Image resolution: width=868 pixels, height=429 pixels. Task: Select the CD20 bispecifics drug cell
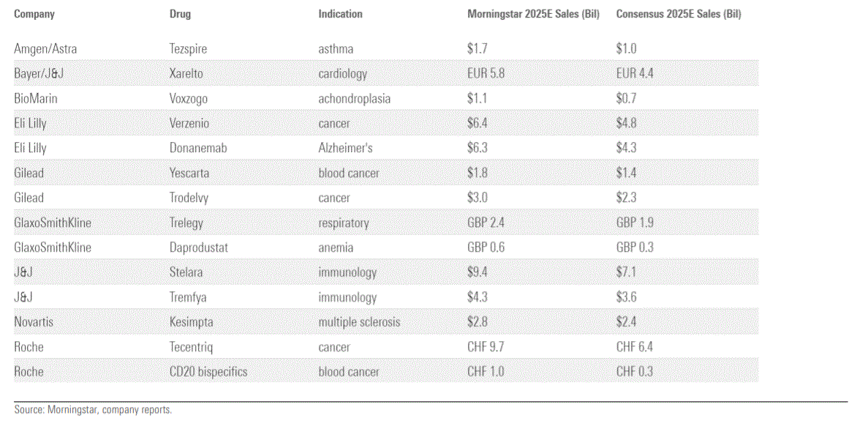pos(208,372)
